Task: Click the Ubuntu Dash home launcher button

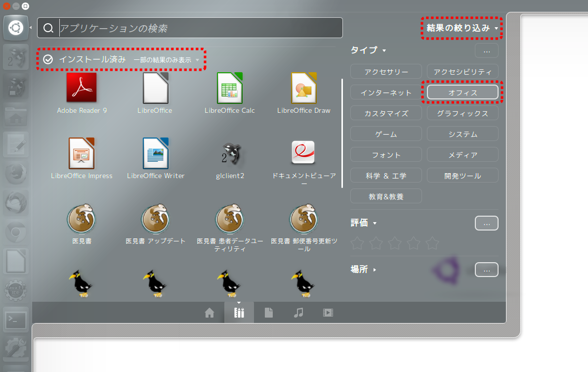Action: coord(16,28)
